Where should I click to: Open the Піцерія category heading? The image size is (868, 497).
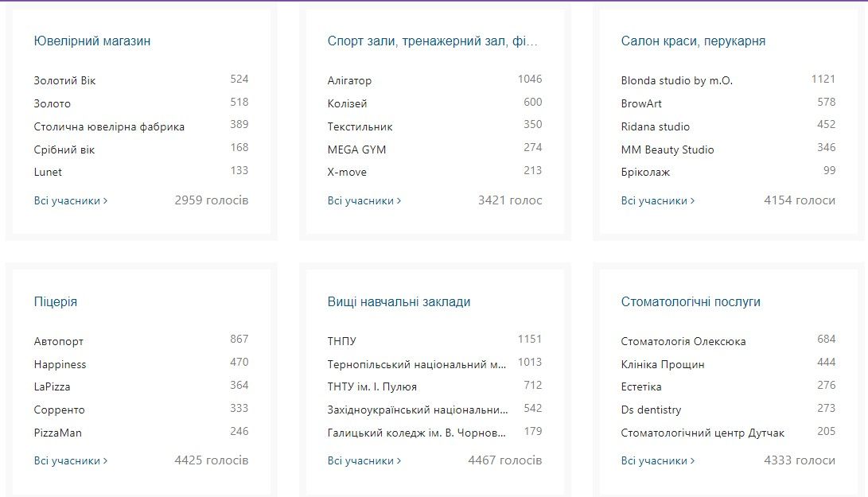pyautogui.click(x=56, y=302)
